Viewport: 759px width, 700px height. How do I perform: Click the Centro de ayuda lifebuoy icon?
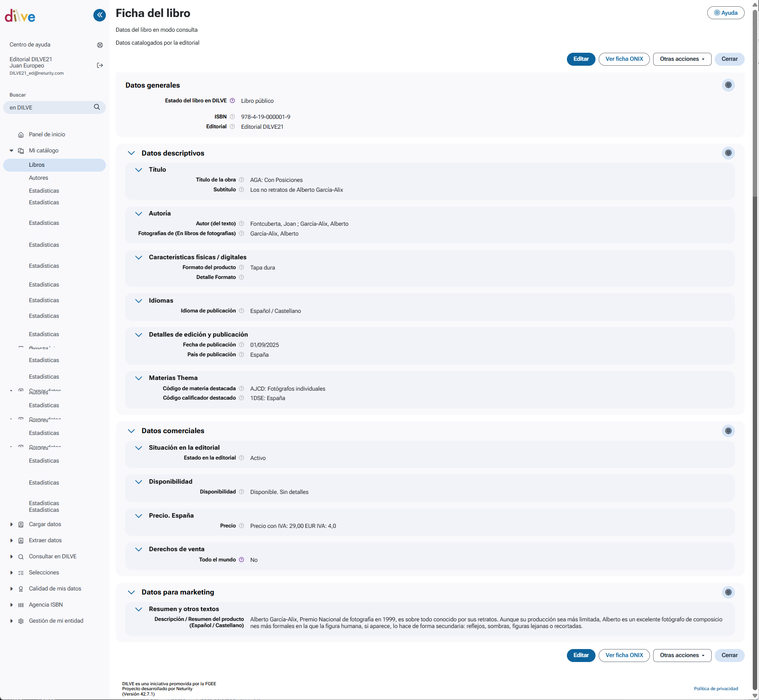coord(100,45)
